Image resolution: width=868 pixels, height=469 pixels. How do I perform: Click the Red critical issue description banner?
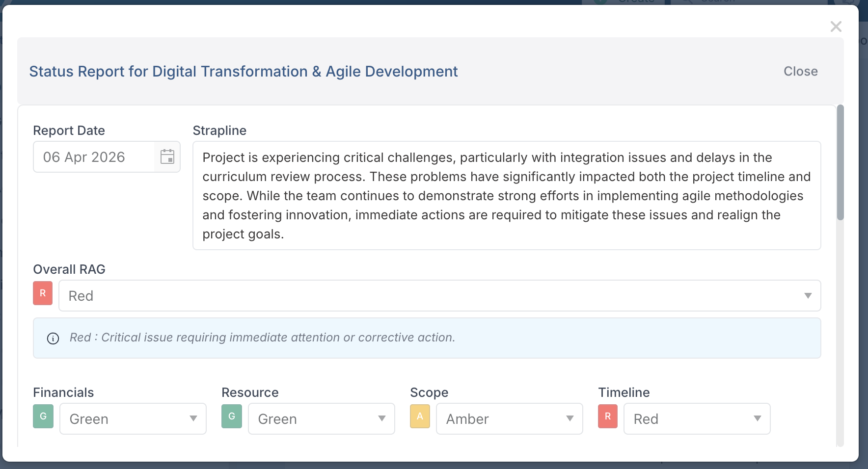tap(427, 338)
